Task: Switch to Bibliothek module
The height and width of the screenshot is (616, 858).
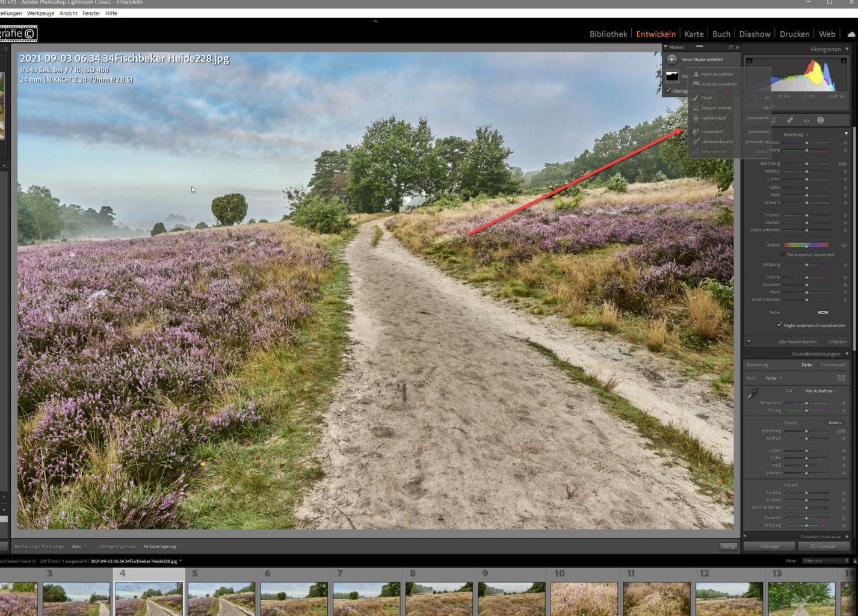Action: (x=608, y=34)
